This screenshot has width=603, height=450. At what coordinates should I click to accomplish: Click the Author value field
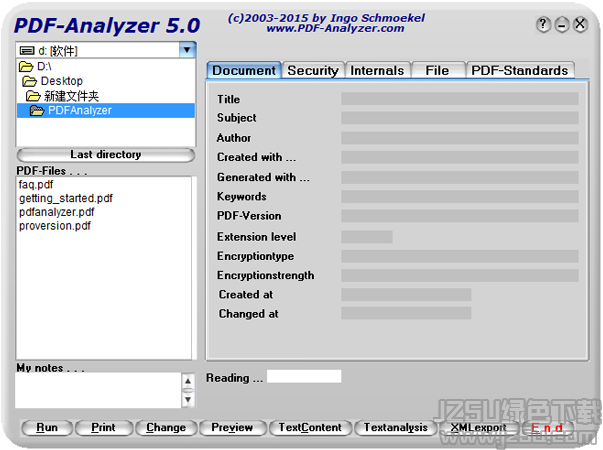point(460,138)
